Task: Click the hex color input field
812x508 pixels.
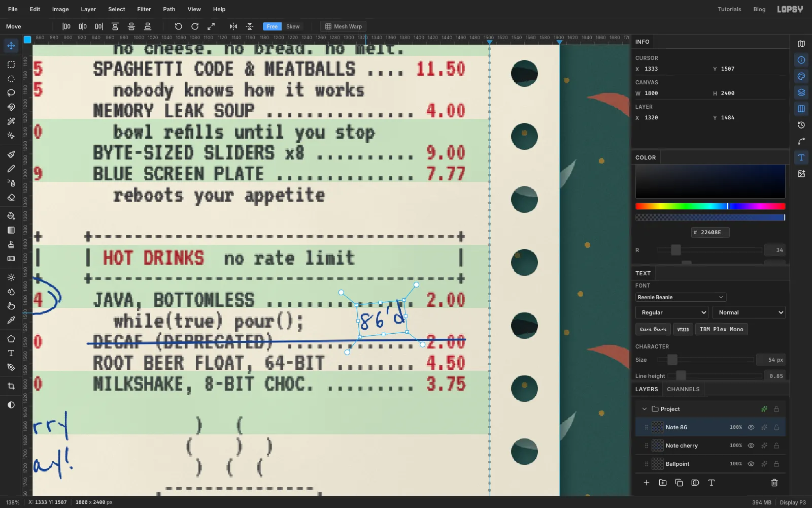Action: tap(710, 232)
